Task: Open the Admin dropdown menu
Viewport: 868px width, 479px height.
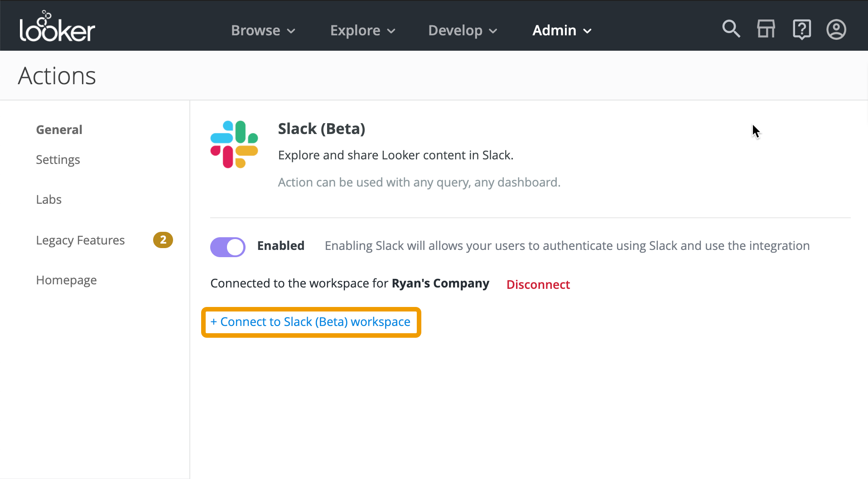Action: click(562, 30)
